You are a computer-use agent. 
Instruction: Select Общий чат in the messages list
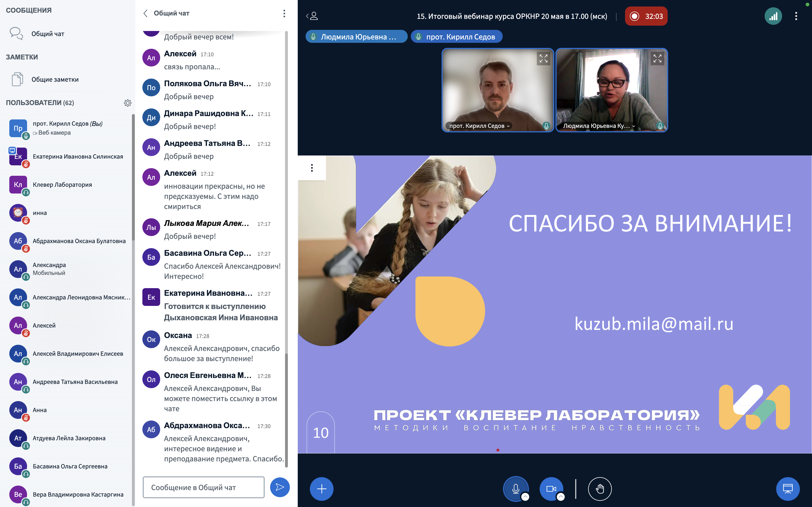pos(48,34)
